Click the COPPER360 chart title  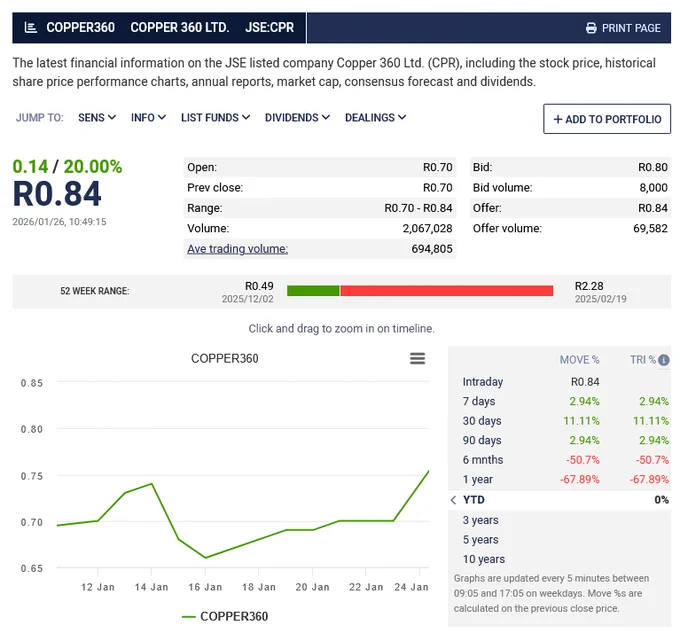(225, 359)
